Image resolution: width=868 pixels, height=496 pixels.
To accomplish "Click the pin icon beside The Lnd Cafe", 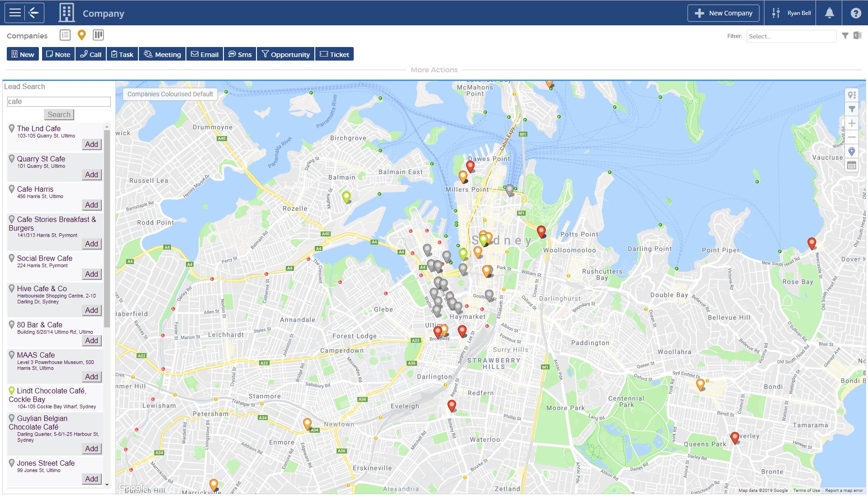I will (12, 128).
